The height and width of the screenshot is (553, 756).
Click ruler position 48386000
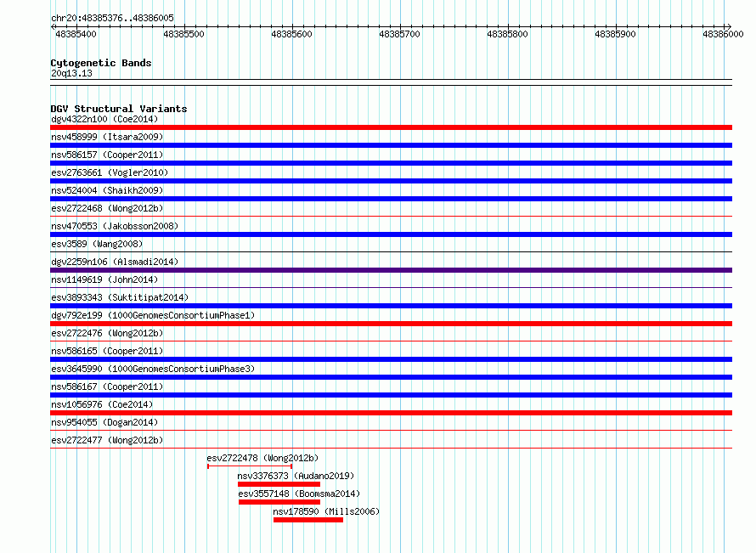tap(723, 34)
